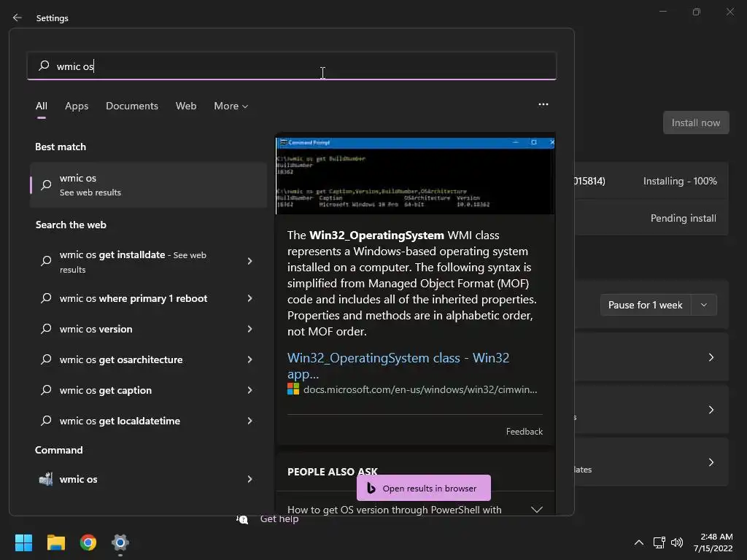This screenshot has height=560, width=747.
Task: Expand arrow for 'wmic os where primary 1 reboot'
Action: click(249, 298)
